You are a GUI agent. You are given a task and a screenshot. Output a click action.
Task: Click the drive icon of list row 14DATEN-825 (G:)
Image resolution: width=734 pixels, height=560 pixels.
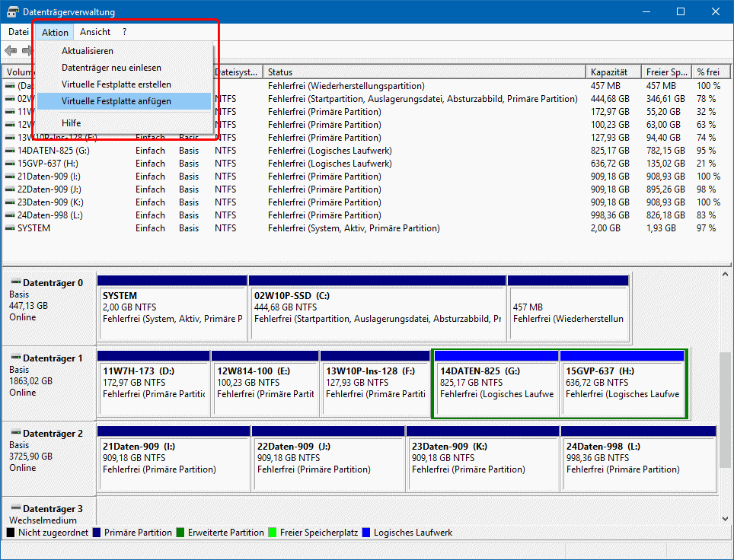point(10,151)
